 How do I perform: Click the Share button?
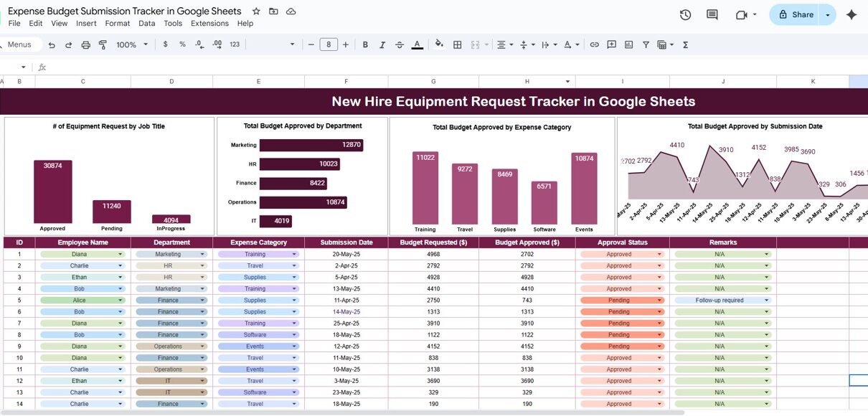(x=796, y=15)
